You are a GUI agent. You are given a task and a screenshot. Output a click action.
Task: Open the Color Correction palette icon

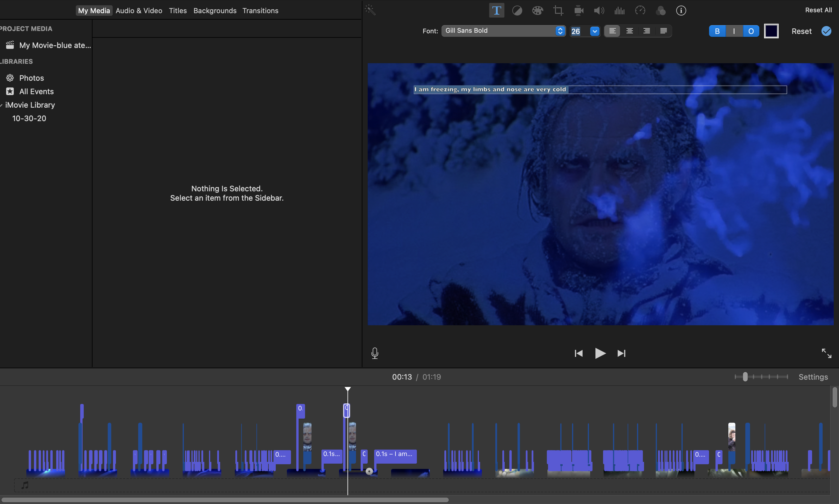[537, 11]
